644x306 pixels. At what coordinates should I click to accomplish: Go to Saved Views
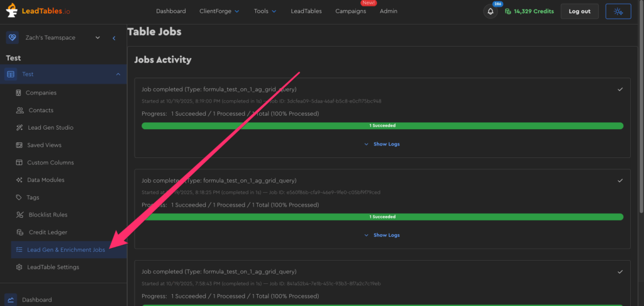[x=44, y=145]
